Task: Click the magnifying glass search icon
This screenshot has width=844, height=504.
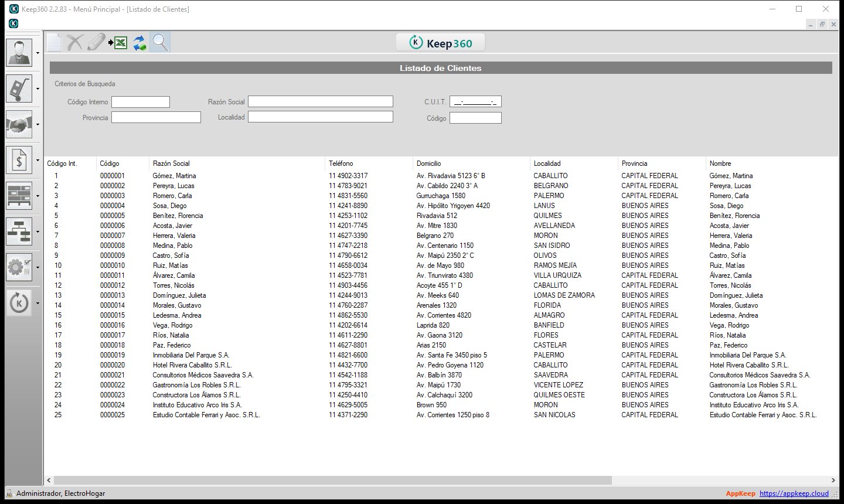Action: [160, 42]
